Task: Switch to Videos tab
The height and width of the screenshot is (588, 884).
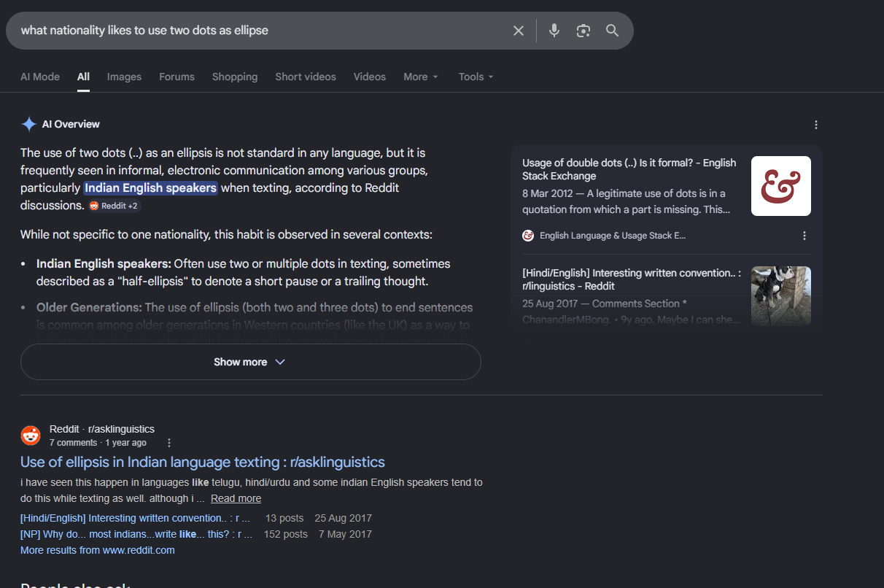Action: [x=370, y=77]
